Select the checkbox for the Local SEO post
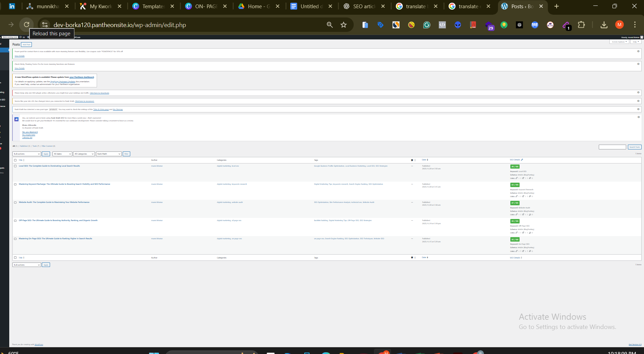This screenshot has width=644, height=354. point(15,166)
